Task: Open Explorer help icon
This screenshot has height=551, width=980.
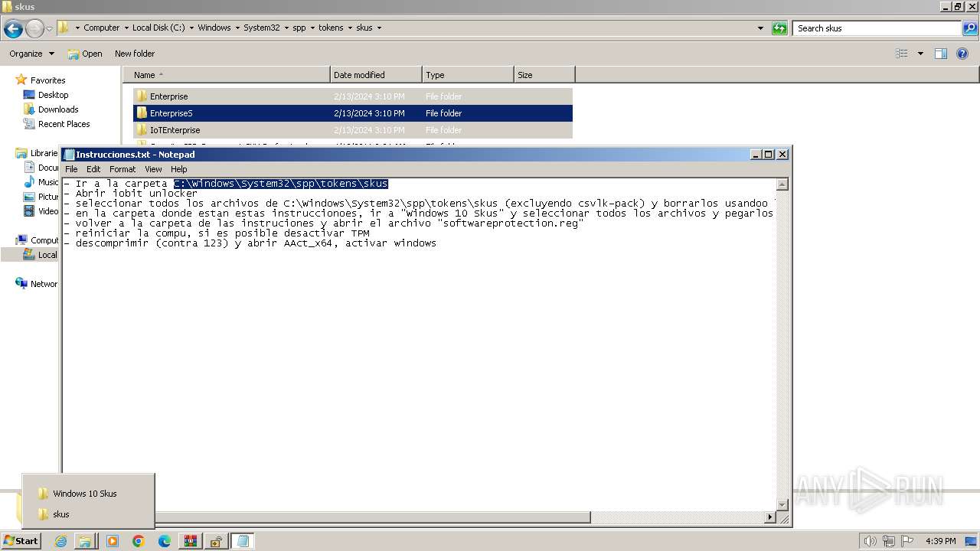Action: [x=963, y=54]
